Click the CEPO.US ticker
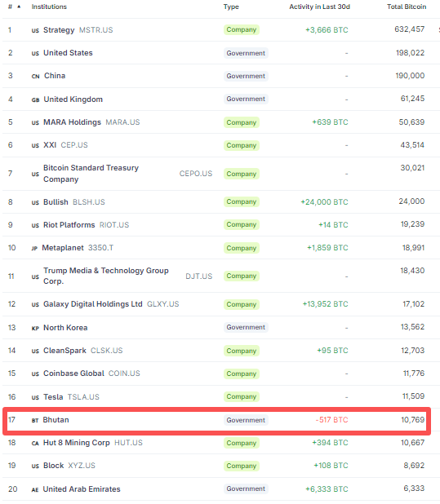Screen dimensions: 440x504 (196, 174)
